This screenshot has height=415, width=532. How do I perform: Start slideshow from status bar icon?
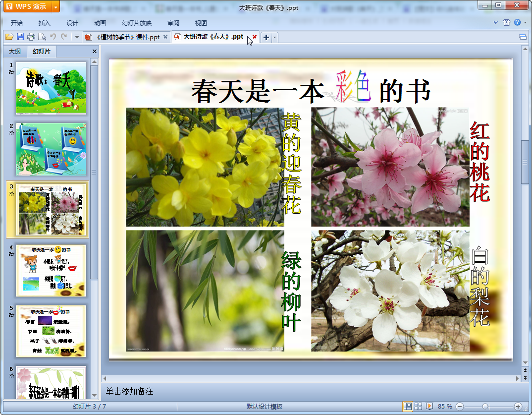coord(429,406)
